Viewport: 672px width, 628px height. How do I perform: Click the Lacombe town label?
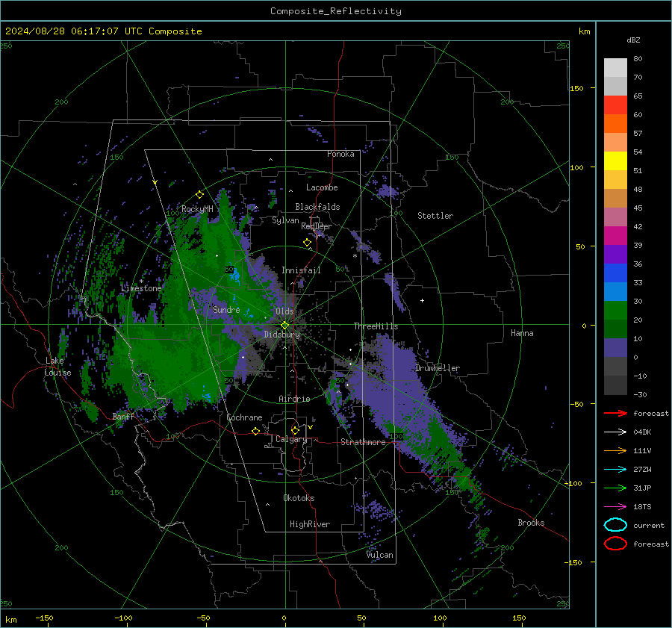coord(322,187)
